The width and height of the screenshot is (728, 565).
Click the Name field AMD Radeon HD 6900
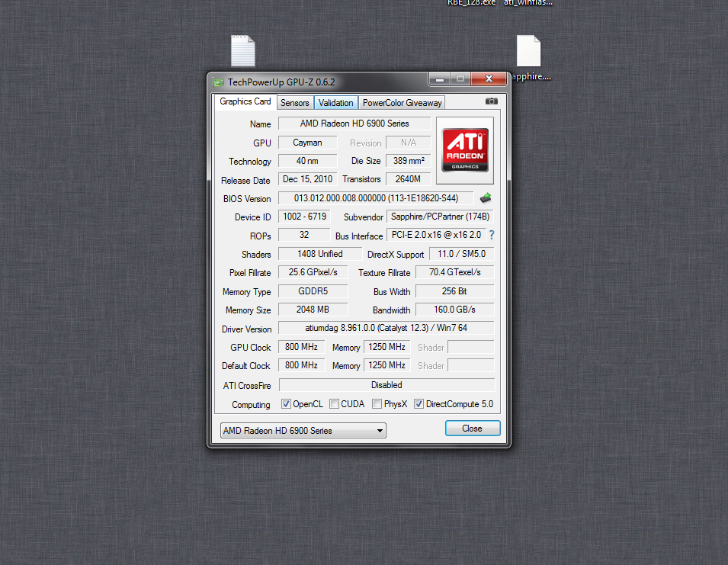354,124
